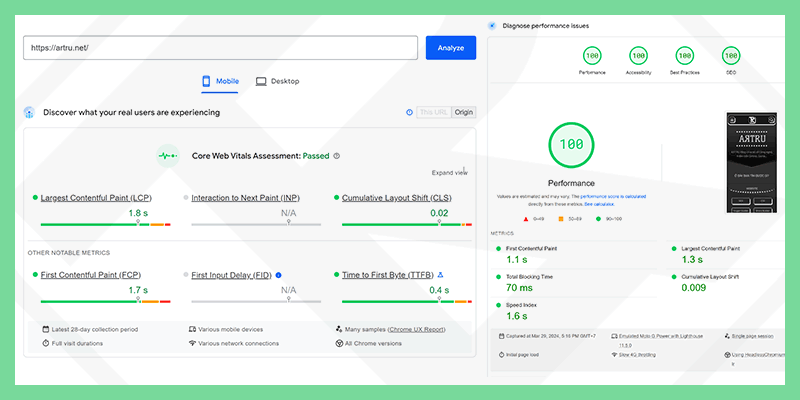Switch to the Mobile tab

(220, 81)
